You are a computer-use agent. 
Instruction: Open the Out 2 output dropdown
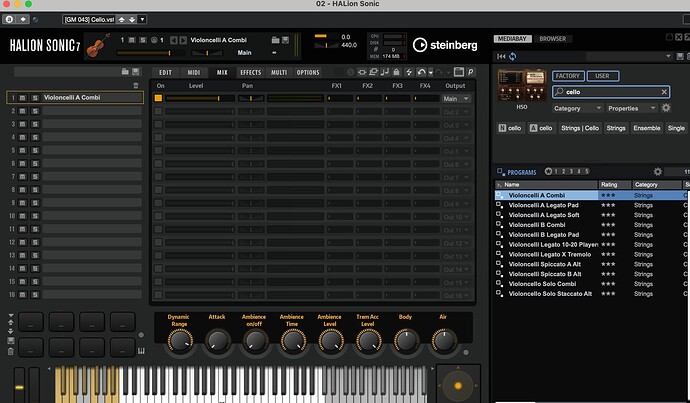(456, 112)
